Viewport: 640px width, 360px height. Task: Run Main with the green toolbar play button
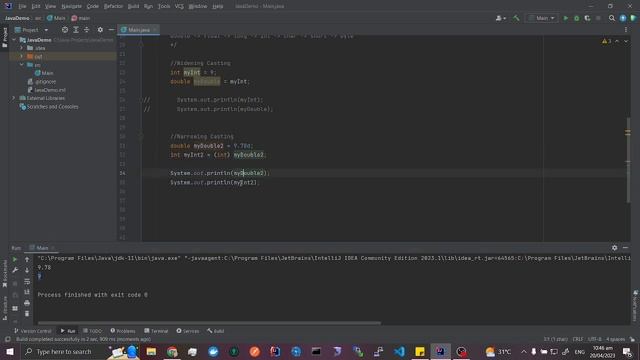(565, 18)
